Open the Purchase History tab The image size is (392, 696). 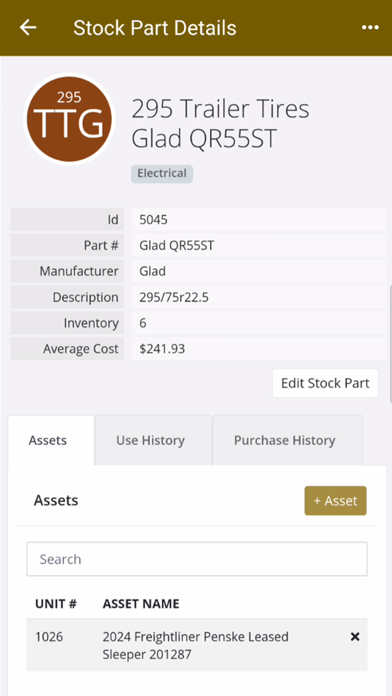coord(288,440)
